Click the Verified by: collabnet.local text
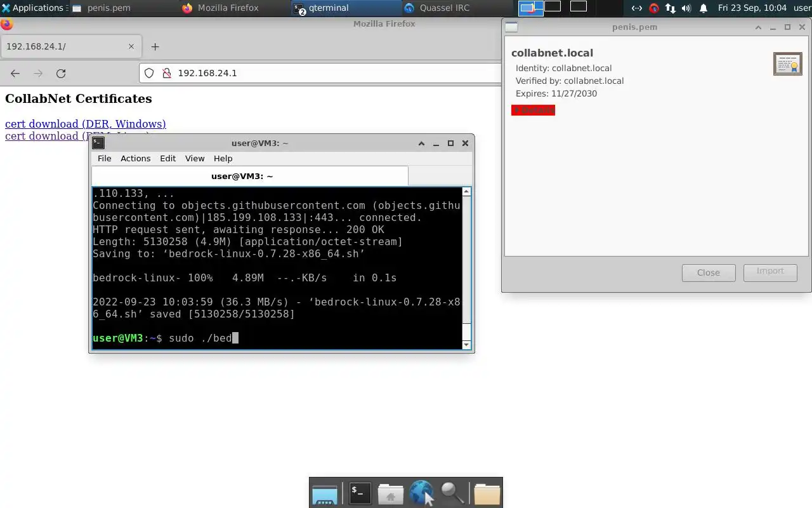812x508 pixels. (x=570, y=81)
